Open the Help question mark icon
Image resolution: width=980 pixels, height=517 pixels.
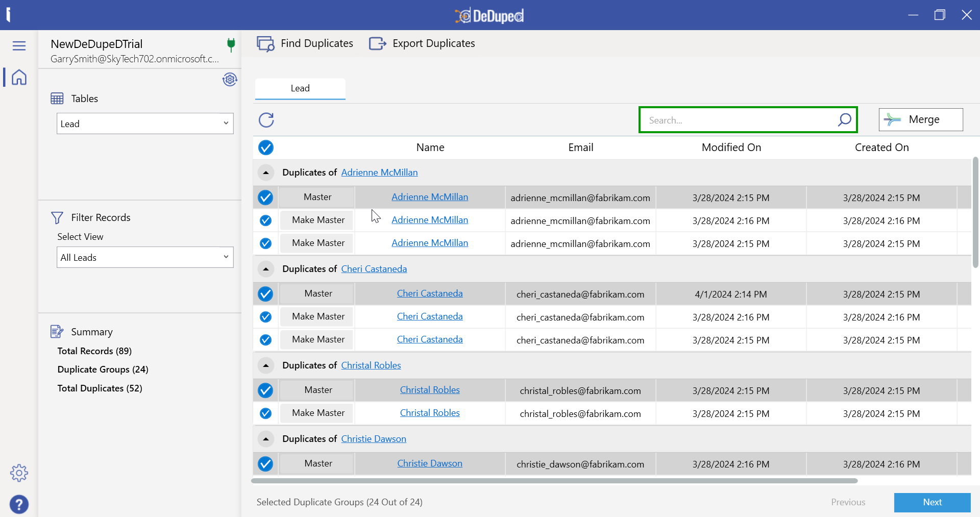[19, 504]
